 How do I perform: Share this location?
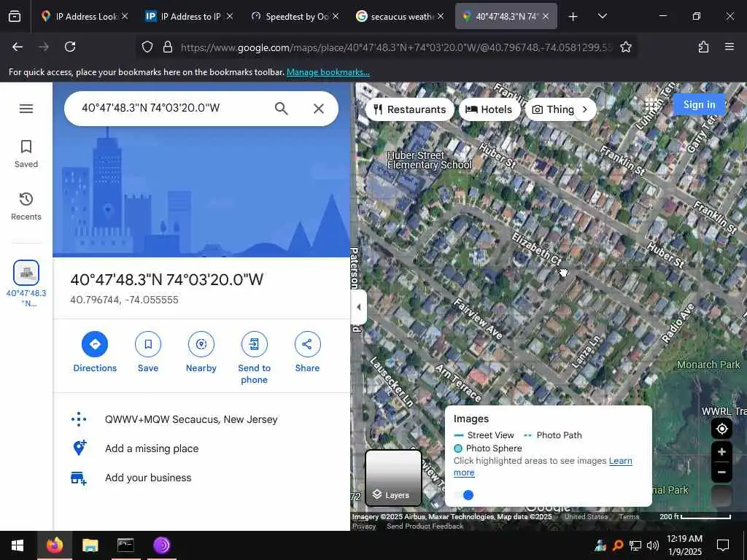pyautogui.click(x=307, y=352)
